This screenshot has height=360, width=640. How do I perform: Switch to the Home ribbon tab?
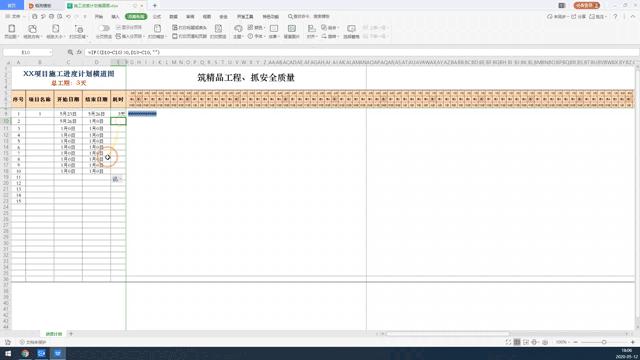(x=99, y=17)
